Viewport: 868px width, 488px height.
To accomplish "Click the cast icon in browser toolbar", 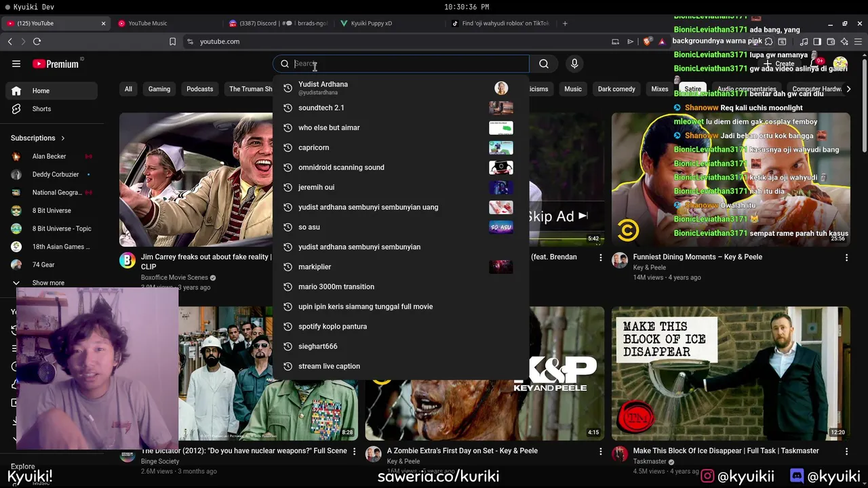I will (x=615, y=41).
